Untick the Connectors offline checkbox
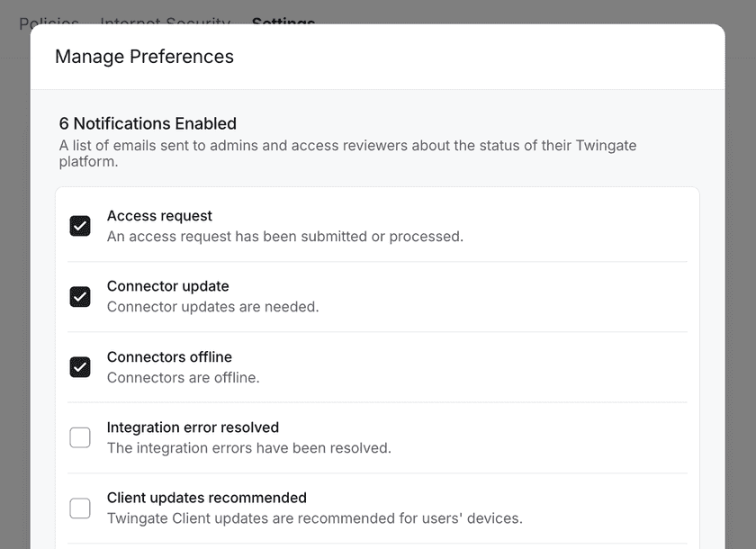The image size is (756, 549). click(80, 367)
